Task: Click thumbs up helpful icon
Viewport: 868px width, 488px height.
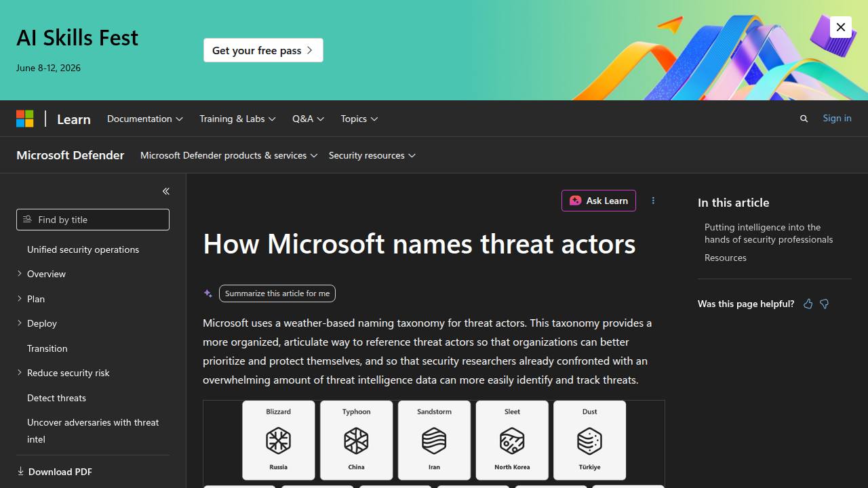Action: tap(808, 304)
